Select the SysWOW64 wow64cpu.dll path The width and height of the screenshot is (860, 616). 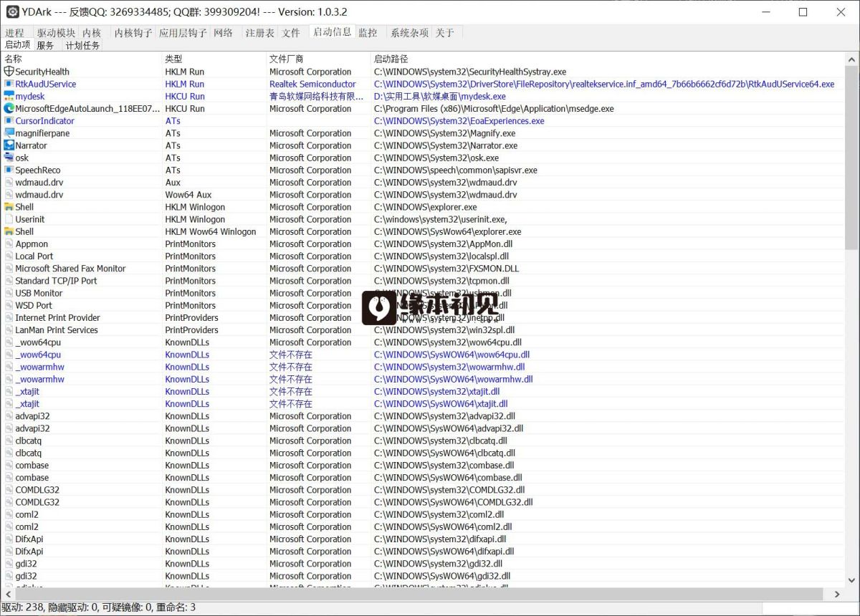click(x=452, y=355)
